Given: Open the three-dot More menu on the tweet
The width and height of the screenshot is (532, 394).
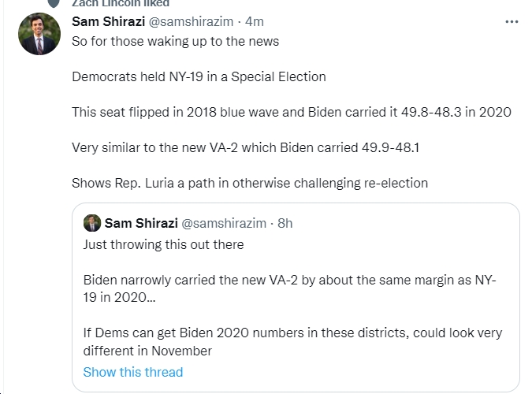Looking at the screenshot, I should click(x=512, y=22).
